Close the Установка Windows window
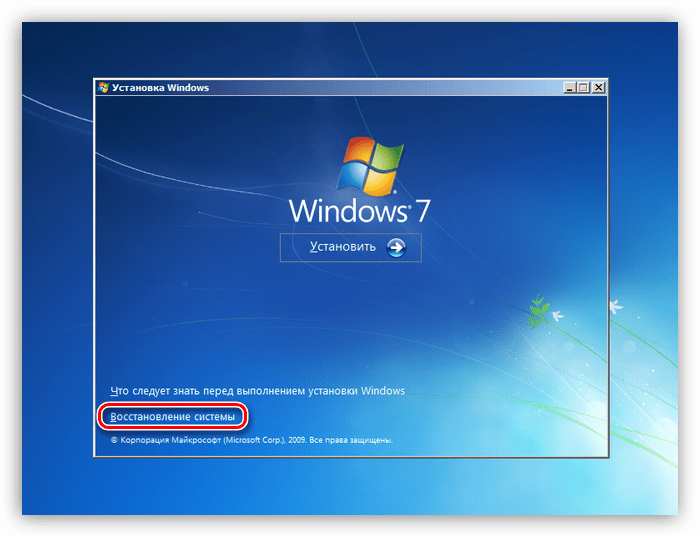 pyautogui.click(x=599, y=87)
